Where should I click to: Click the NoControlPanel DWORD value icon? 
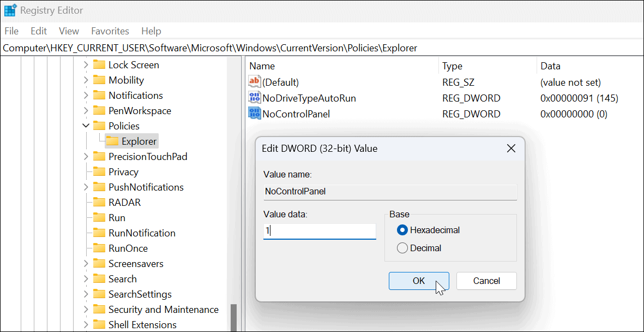pos(254,114)
